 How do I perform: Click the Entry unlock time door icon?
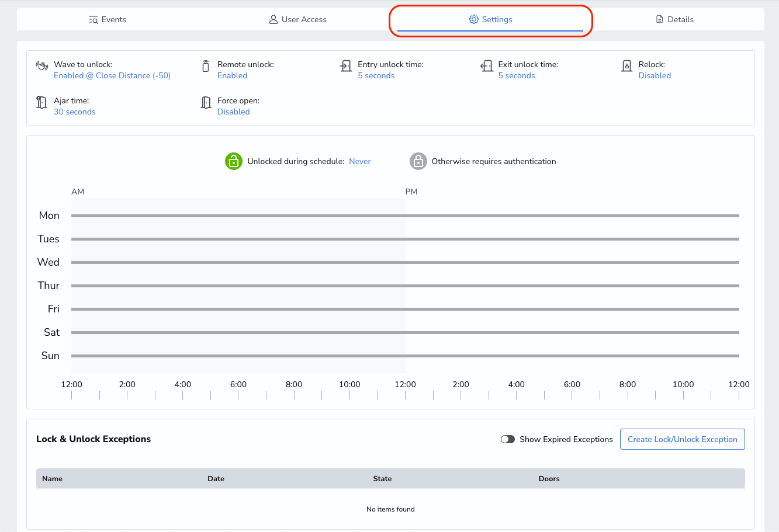click(346, 66)
